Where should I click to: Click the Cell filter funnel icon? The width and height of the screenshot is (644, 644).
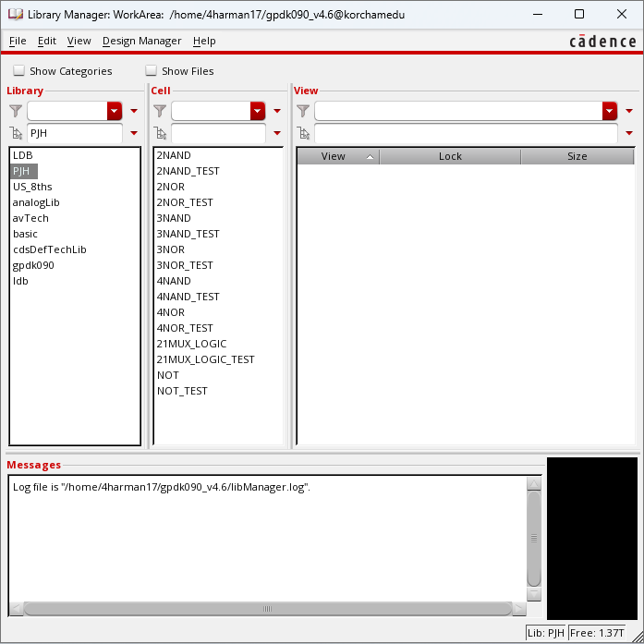coord(160,111)
